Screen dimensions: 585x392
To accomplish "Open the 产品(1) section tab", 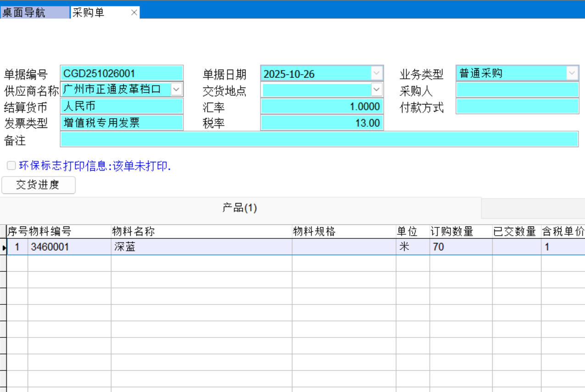I will coord(240,208).
